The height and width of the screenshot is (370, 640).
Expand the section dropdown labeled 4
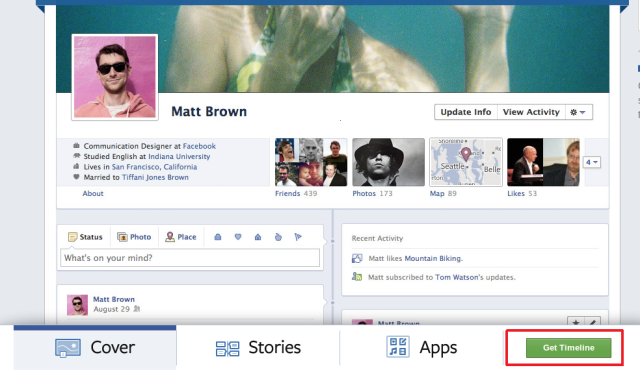pos(591,162)
